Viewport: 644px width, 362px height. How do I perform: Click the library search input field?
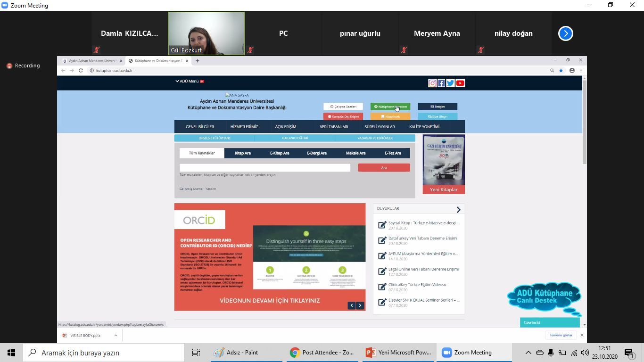(265, 168)
